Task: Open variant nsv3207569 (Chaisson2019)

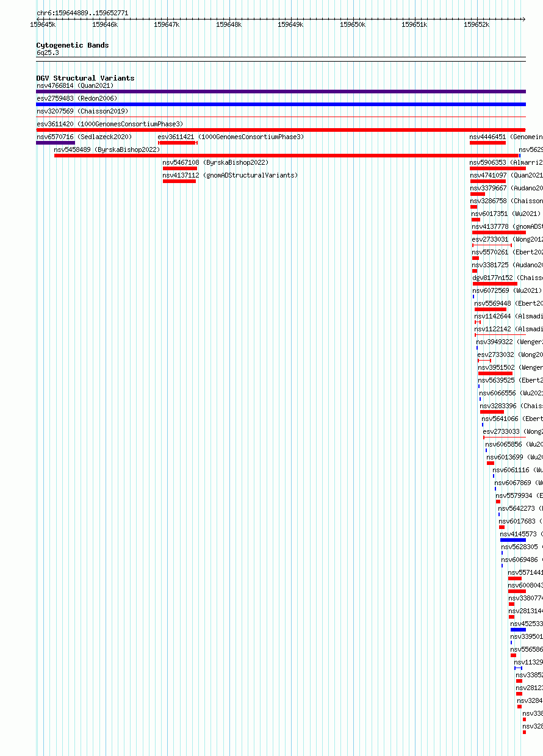Action: (x=82, y=111)
